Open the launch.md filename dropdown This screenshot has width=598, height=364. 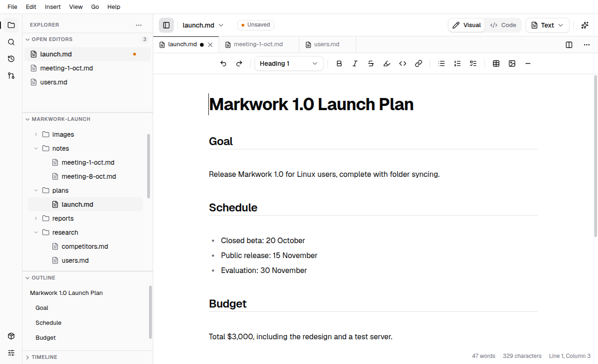[203, 25]
